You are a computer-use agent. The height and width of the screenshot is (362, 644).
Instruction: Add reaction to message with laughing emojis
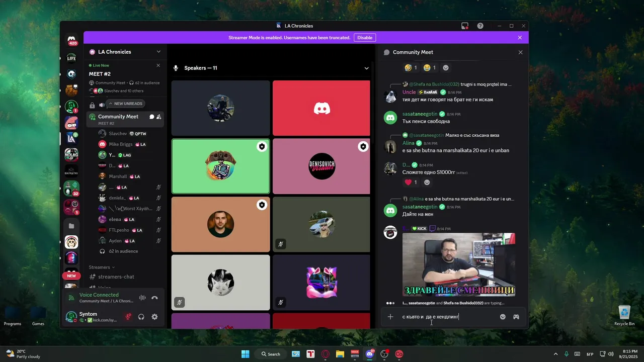click(x=446, y=67)
